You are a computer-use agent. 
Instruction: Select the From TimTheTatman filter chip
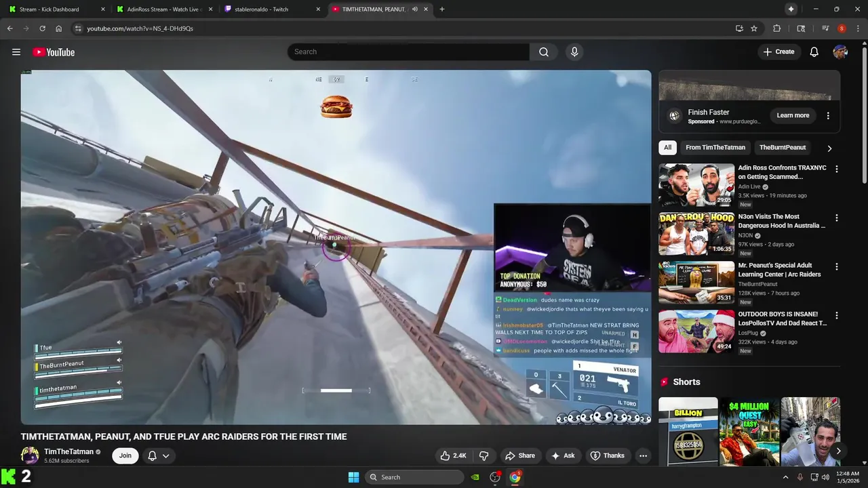click(x=715, y=148)
